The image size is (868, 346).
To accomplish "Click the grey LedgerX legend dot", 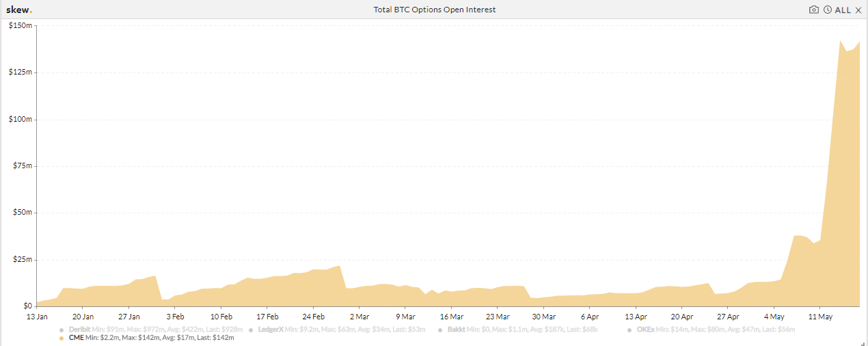I will click(252, 330).
